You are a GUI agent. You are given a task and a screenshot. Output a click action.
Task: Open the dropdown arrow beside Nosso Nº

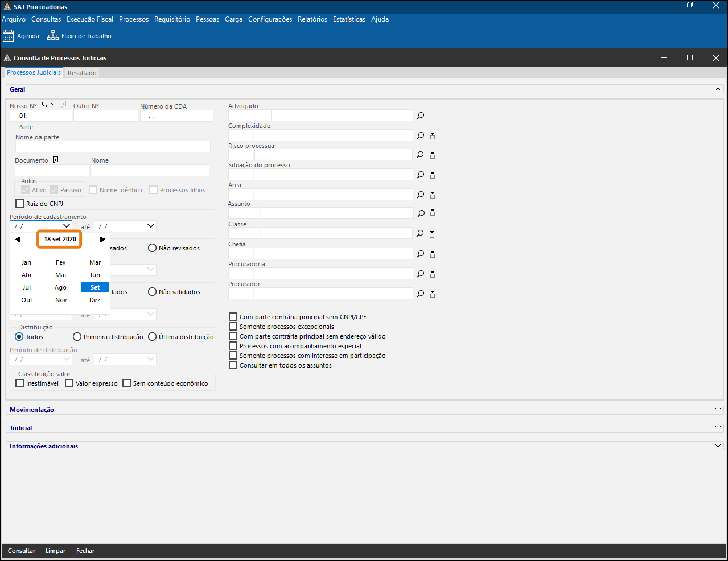pos(54,105)
